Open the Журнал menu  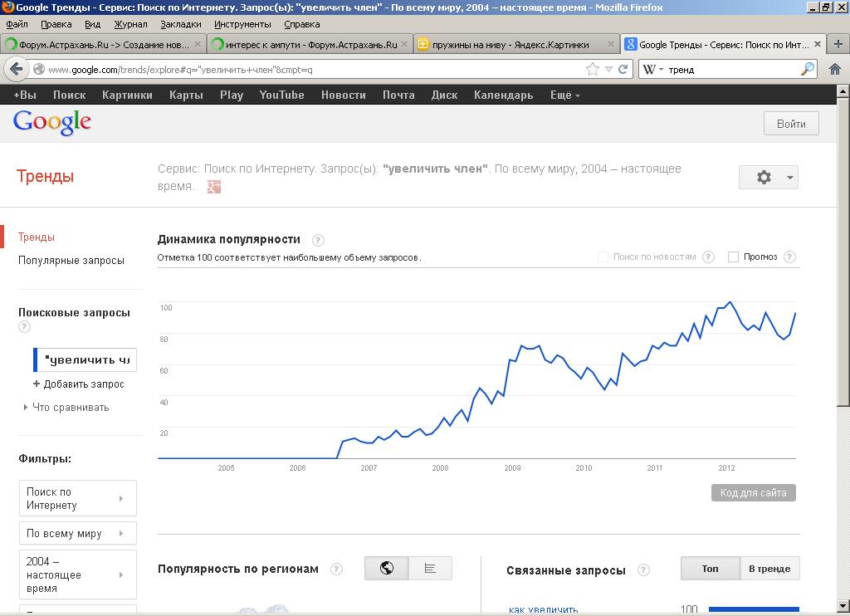pyautogui.click(x=130, y=24)
